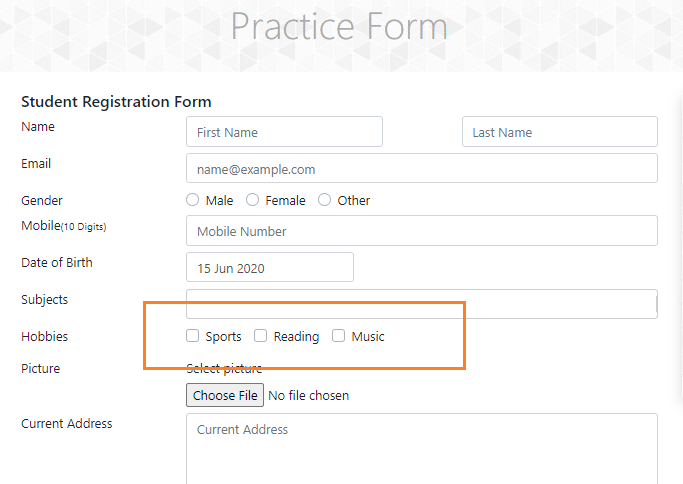Click the Practice Form page heading
This screenshot has height=484, width=683.
(338, 27)
